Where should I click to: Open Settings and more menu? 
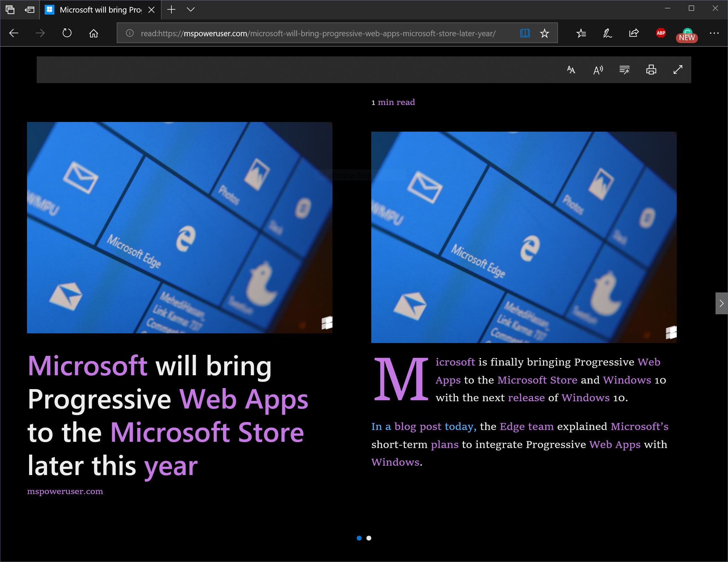point(714,33)
